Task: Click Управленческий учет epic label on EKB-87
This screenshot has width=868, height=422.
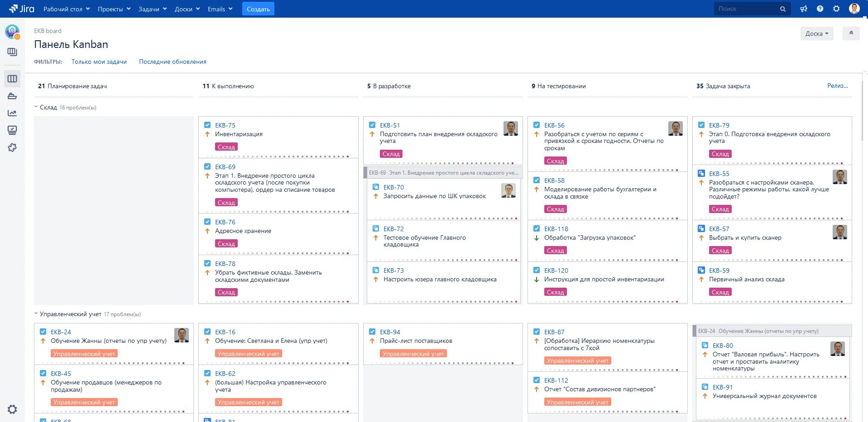Action: click(578, 360)
